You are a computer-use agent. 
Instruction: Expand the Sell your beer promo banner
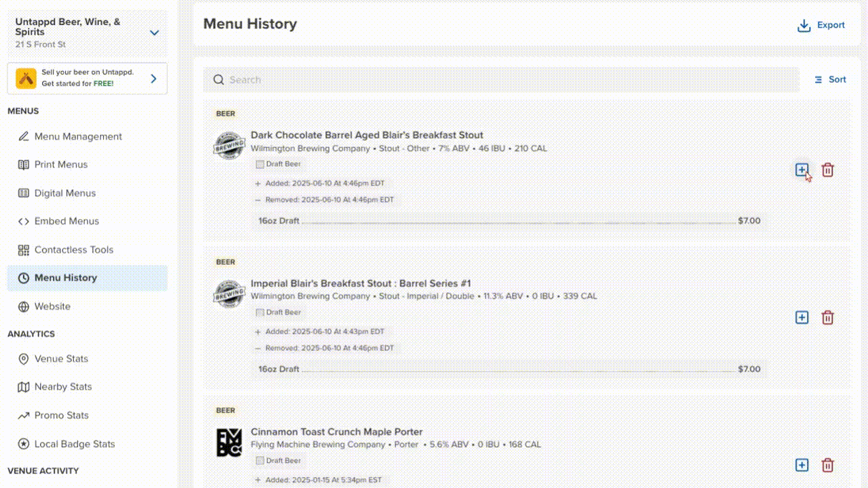tap(154, 78)
